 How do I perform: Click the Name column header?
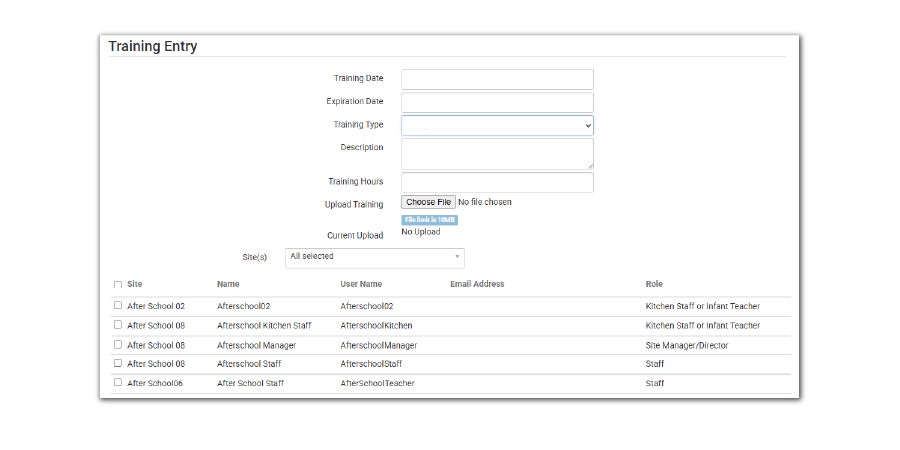(228, 285)
